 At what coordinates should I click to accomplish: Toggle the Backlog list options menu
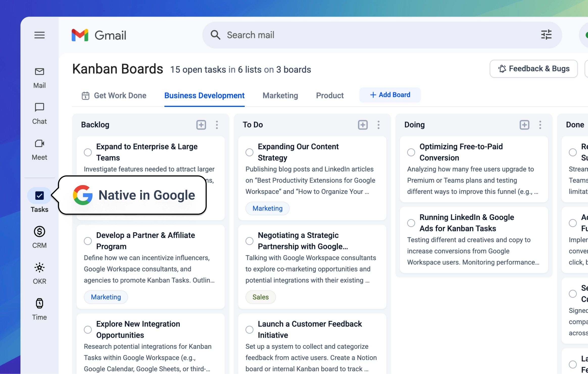217,125
